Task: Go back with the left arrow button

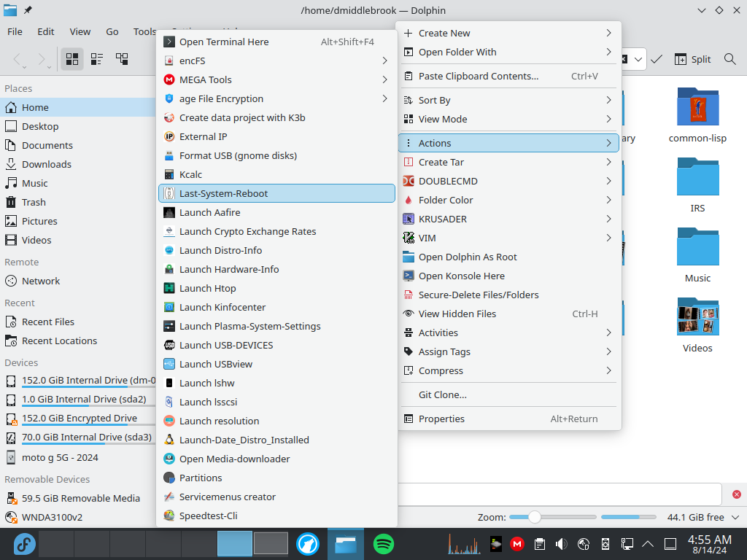Action: (18, 59)
